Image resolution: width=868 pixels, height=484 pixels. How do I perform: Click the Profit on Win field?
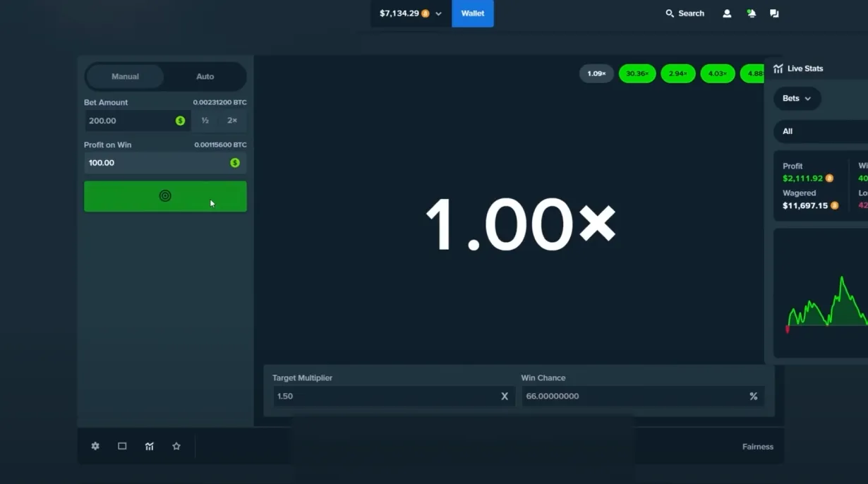point(165,163)
